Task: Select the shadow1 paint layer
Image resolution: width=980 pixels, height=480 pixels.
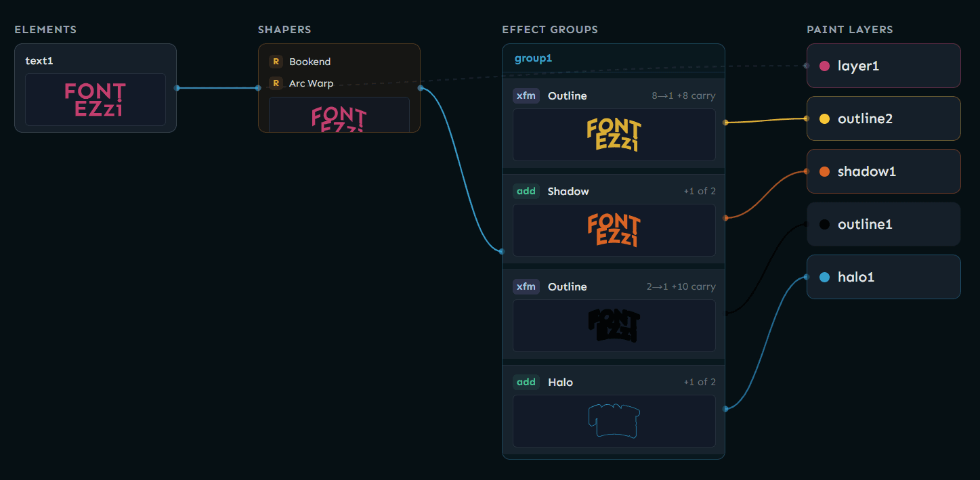Action: (x=884, y=171)
